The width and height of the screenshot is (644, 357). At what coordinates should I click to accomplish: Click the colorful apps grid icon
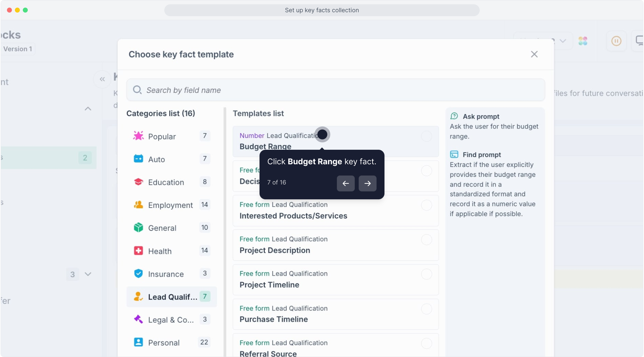click(x=583, y=41)
